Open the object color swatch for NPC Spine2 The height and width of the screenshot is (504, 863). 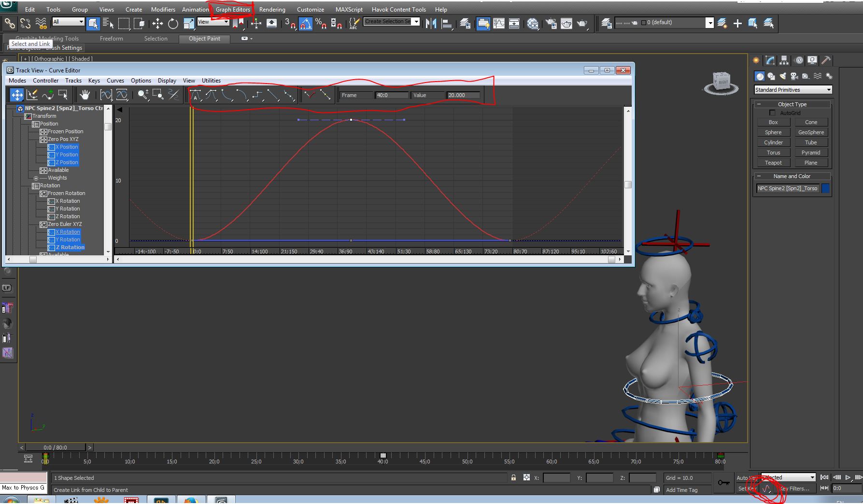[825, 188]
